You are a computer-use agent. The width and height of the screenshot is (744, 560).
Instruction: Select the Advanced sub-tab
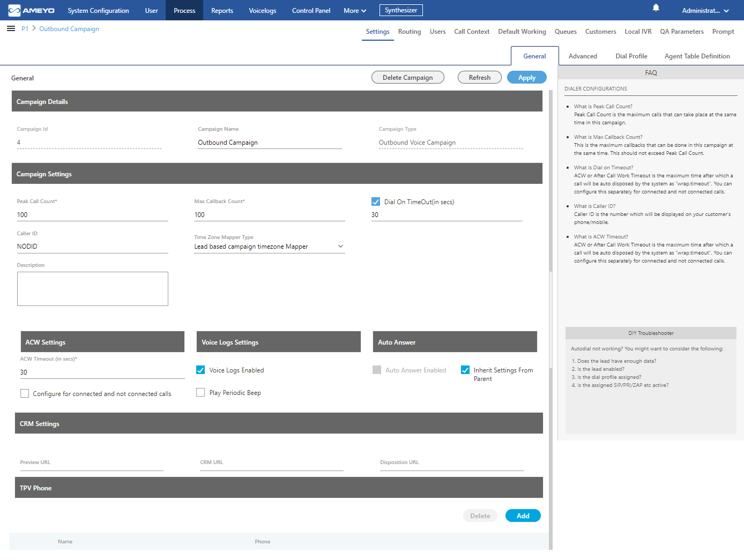pyautogui.click(x=583, y=56)
